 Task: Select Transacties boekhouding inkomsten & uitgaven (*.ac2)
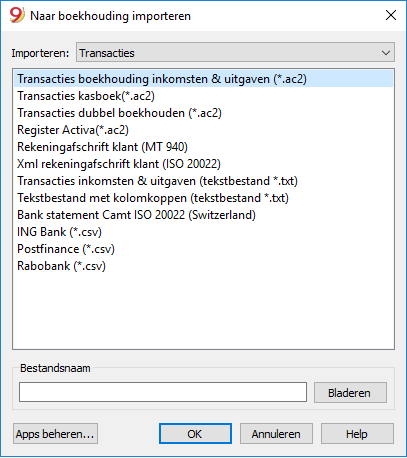[x=203, y=79]
